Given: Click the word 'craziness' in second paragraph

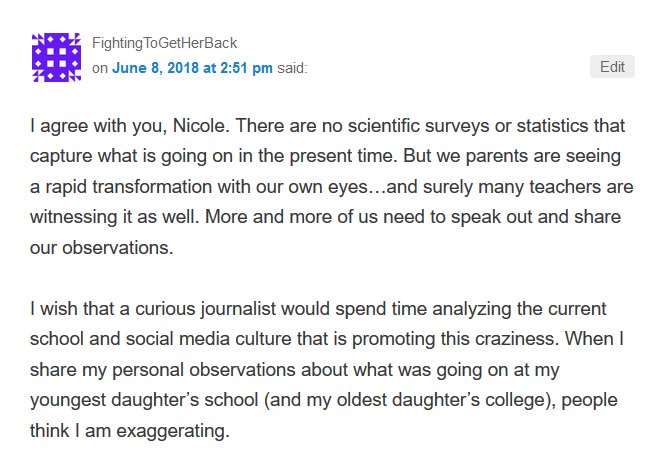Looking at the screenshot, I should [514, 339].
